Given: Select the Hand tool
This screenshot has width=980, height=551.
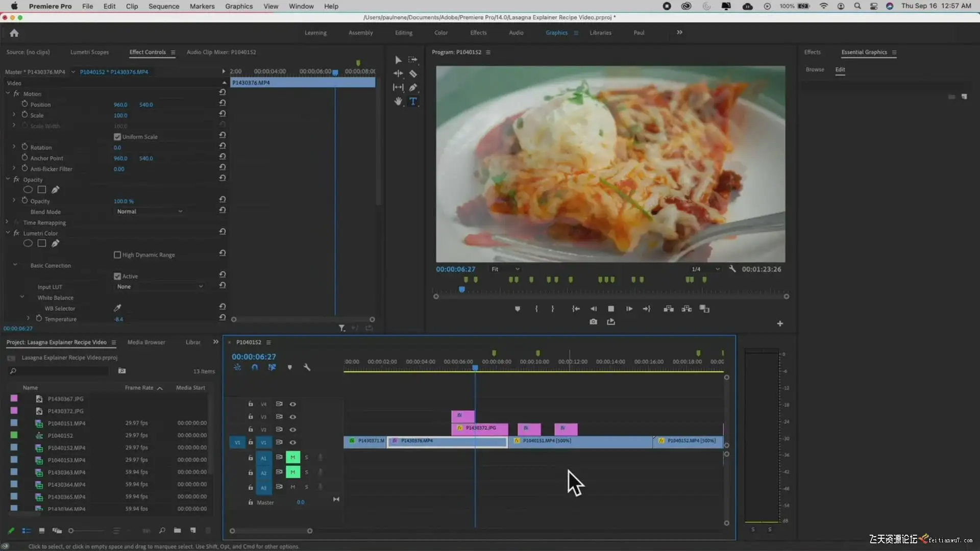Looking at the screenshot, I should (398, 102).
